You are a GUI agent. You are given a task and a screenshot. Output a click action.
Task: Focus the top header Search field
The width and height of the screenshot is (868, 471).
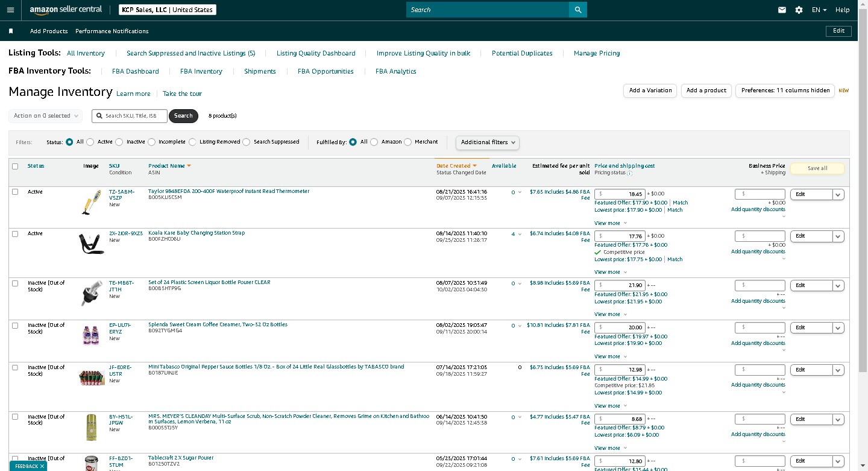tap(488, 10)
